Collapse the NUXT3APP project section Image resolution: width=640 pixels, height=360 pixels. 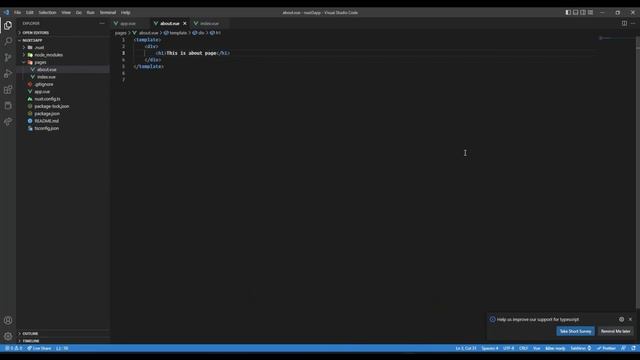63,40
